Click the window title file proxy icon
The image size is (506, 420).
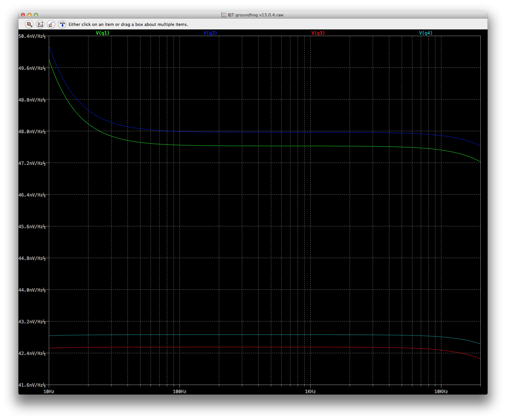pyautogui.click(x=224, y=15)
